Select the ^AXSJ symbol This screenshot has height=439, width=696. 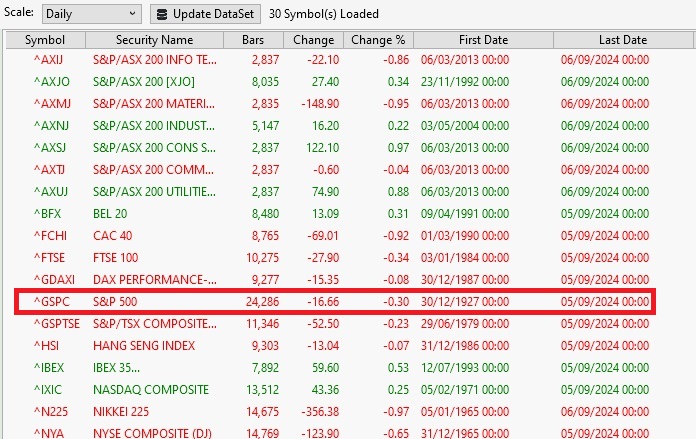(x=50, y=147)
